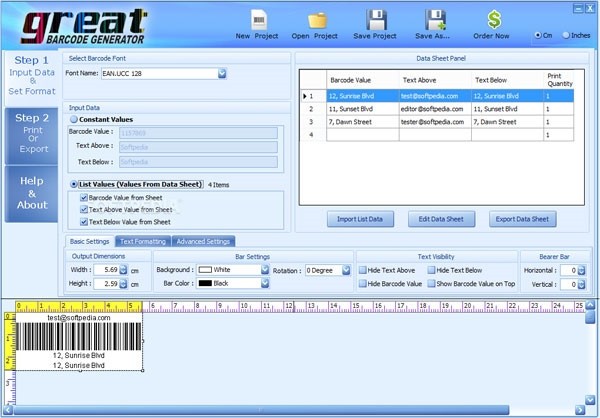Click the Open Project folder icon

317,20
